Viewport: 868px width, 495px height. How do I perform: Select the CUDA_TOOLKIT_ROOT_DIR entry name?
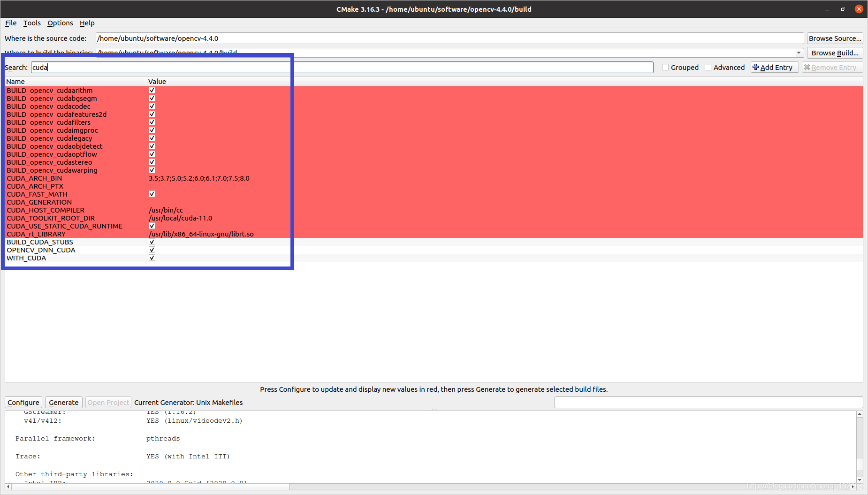coord(51,218)
